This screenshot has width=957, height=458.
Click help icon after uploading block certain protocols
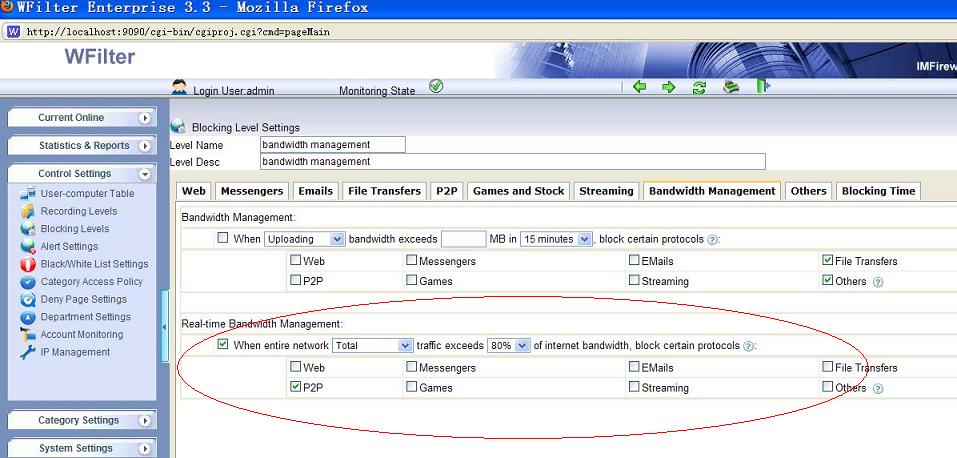pyautogui.click(x=712, y=240)
